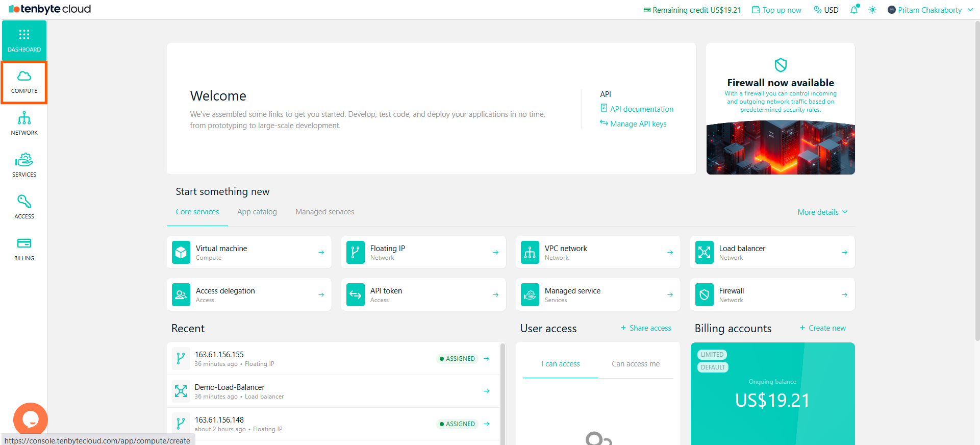Click the ASSIGNED badge for 163.61.156.148
This screenshot has height=445, width=980.
[457, 424]
